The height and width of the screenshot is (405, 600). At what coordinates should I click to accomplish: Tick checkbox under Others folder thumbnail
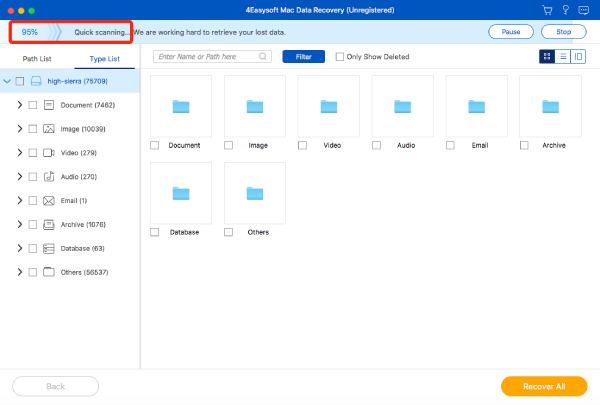pos(228,232)
